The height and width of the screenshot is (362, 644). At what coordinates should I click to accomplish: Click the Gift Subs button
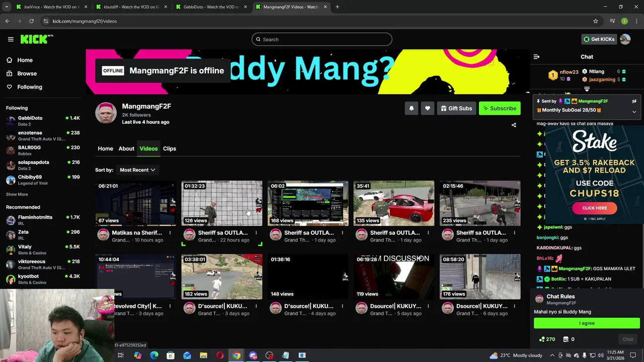click(456, 108)
